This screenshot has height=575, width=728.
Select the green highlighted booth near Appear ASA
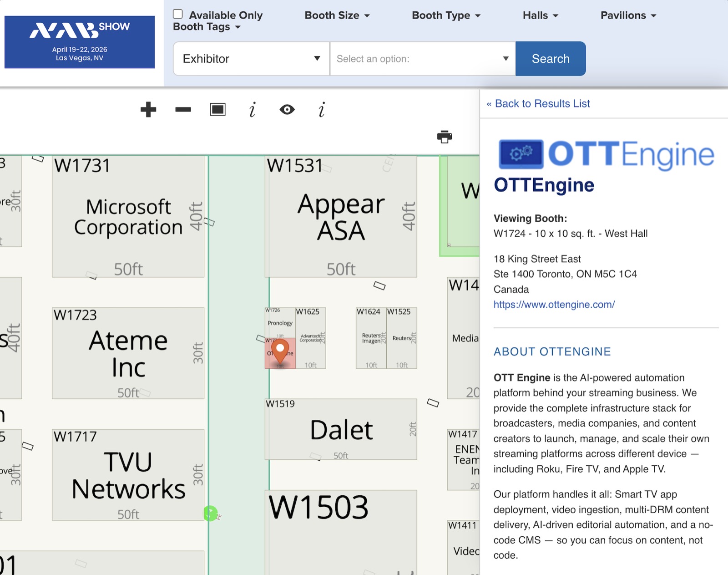(x=460, y=206)
